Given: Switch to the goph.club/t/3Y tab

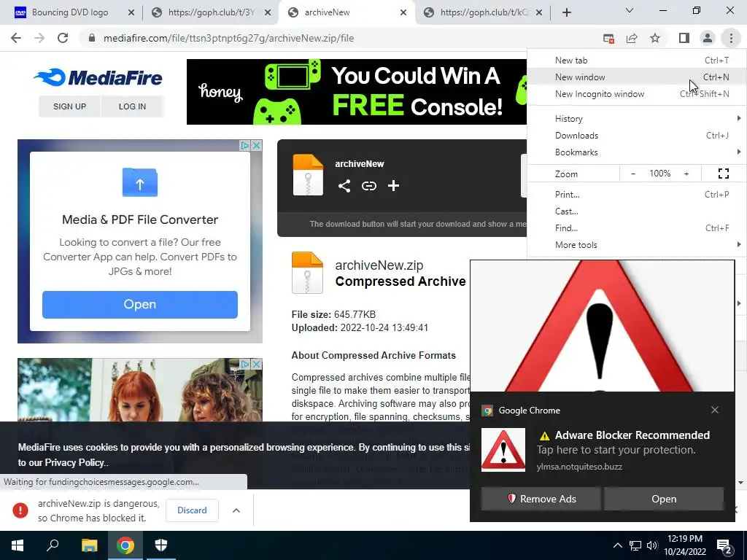Looking at the screenshot, I should click(x=211, y=12).
